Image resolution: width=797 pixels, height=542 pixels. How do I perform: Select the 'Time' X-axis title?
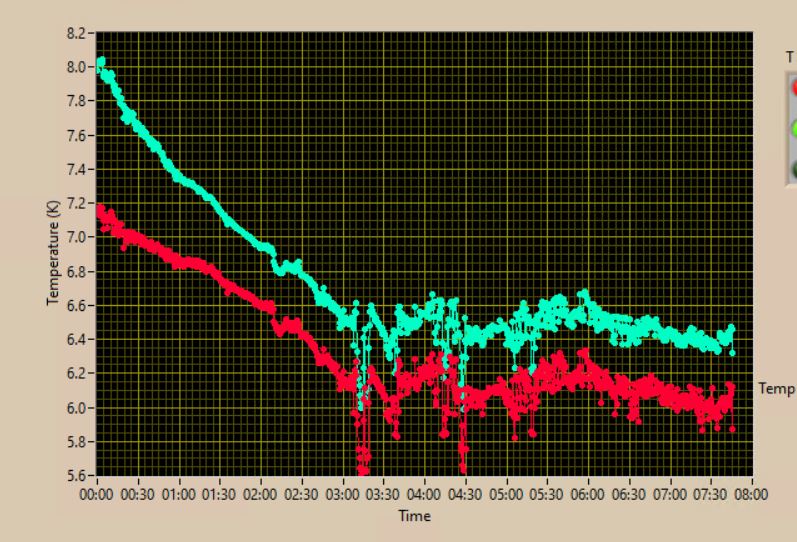tap(415, 516)
